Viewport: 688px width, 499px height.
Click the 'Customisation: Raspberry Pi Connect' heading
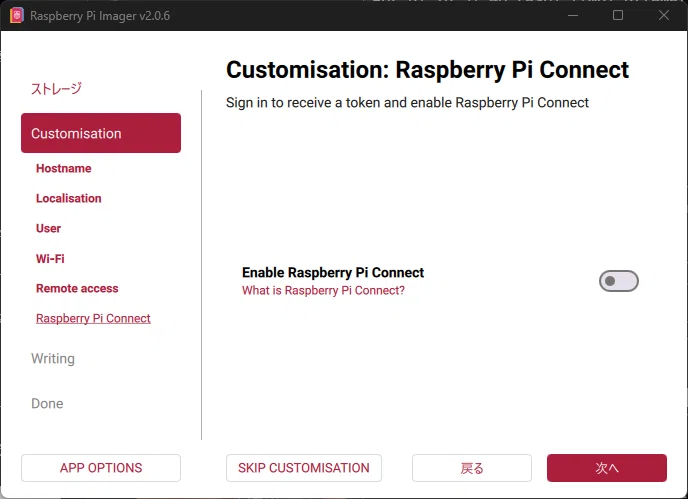point(427,70)
